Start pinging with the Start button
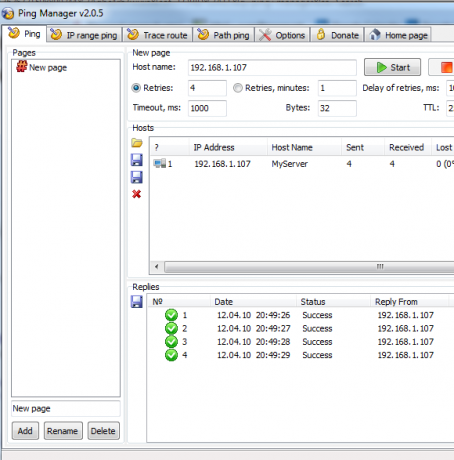 point(392,67)
